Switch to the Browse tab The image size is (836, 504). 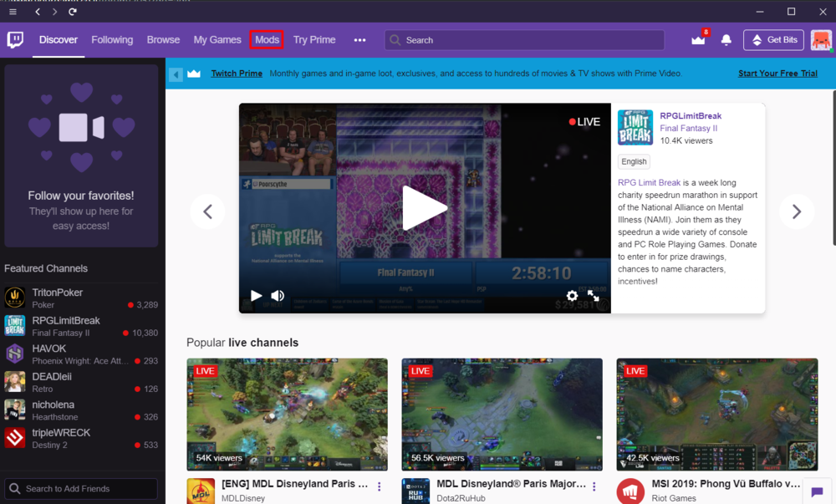click(163, 40)
